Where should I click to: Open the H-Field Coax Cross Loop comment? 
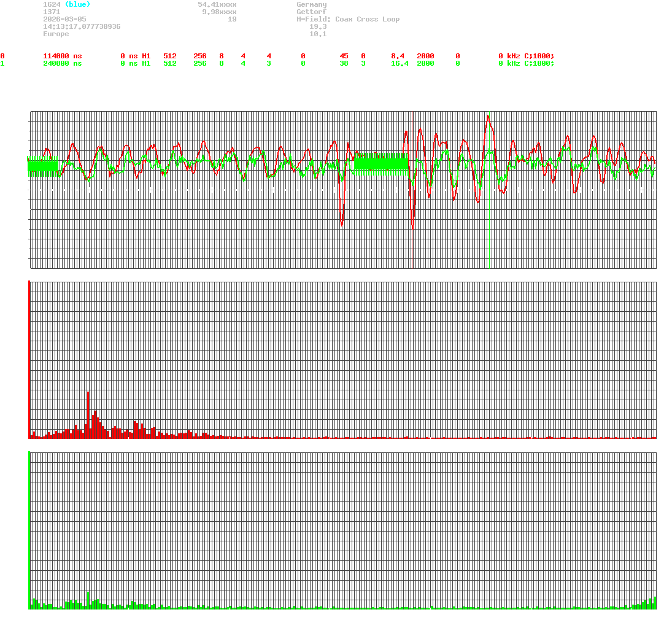(x=350, y=19)
